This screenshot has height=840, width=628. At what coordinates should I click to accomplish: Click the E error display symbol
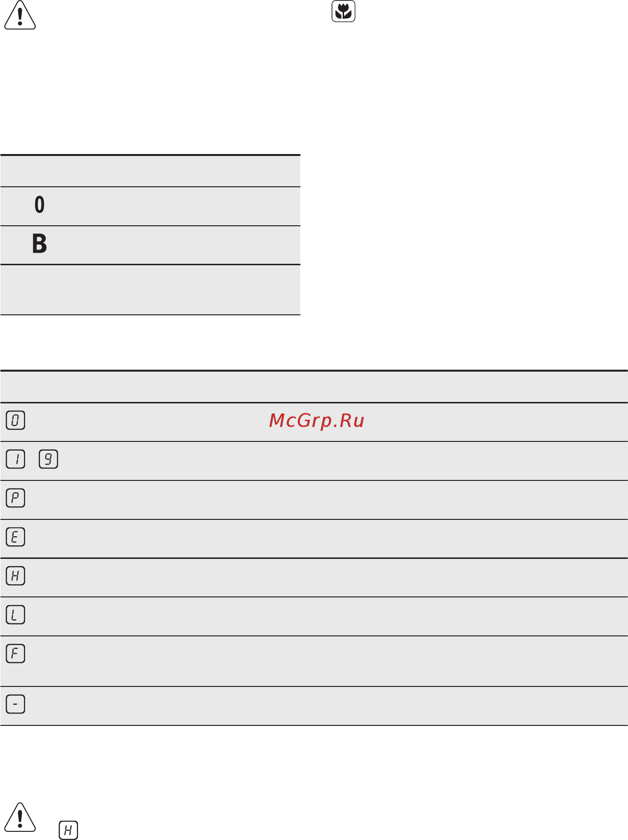tap(15, 537)
